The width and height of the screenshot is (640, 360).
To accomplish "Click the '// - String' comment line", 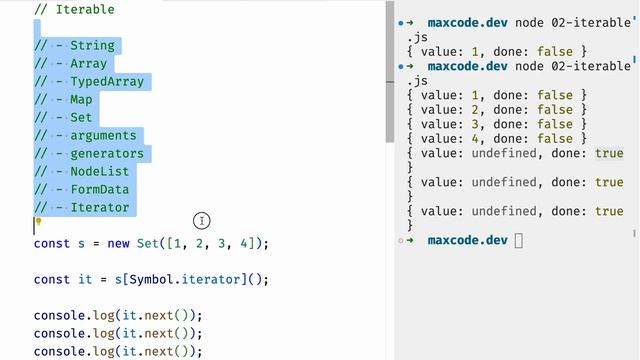I will click(x=74, y=45).
